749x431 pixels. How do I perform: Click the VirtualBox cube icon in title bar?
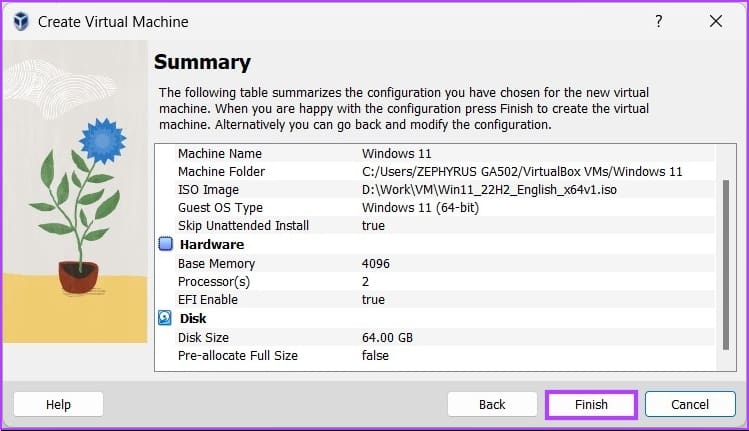point(21,22)
